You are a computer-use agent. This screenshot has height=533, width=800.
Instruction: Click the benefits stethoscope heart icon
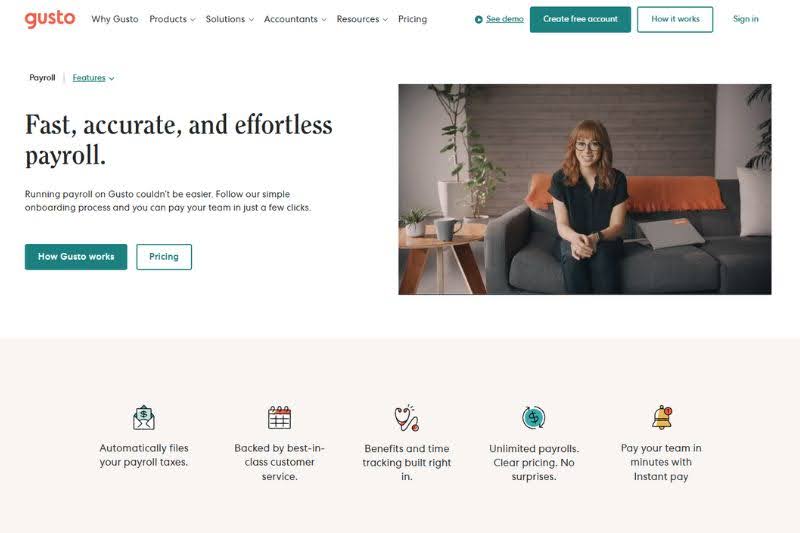click(407, 418)
